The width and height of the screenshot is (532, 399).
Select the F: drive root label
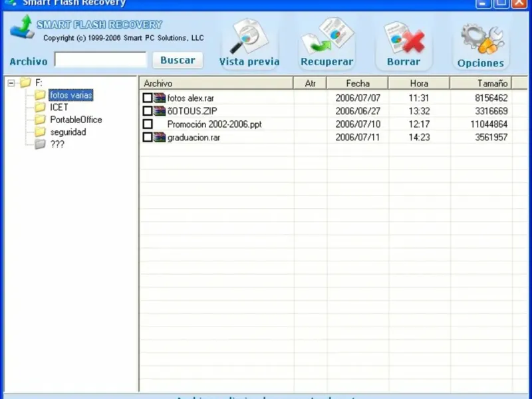39,82
